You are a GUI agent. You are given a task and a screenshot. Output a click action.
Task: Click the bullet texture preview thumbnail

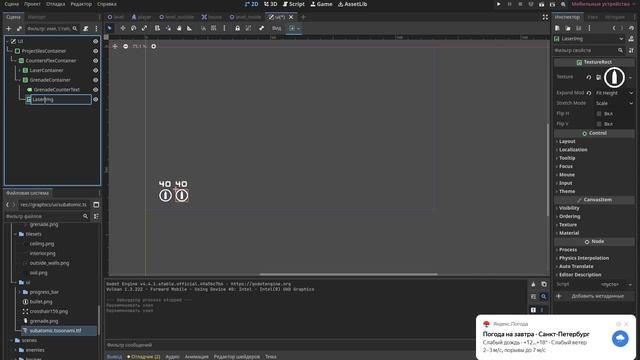614,77
